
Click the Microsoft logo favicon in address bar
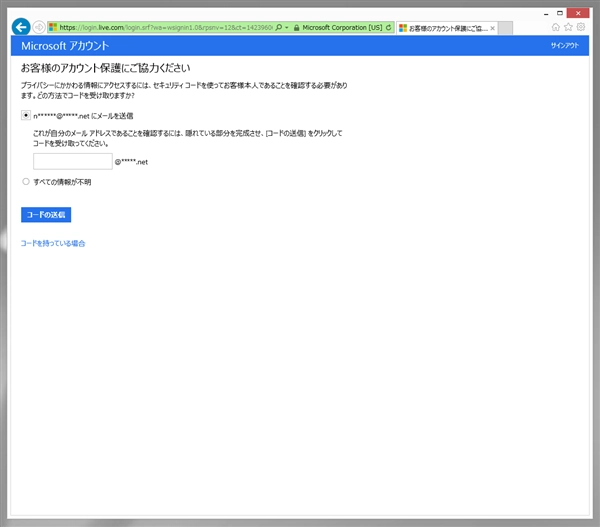coord(53,28)
